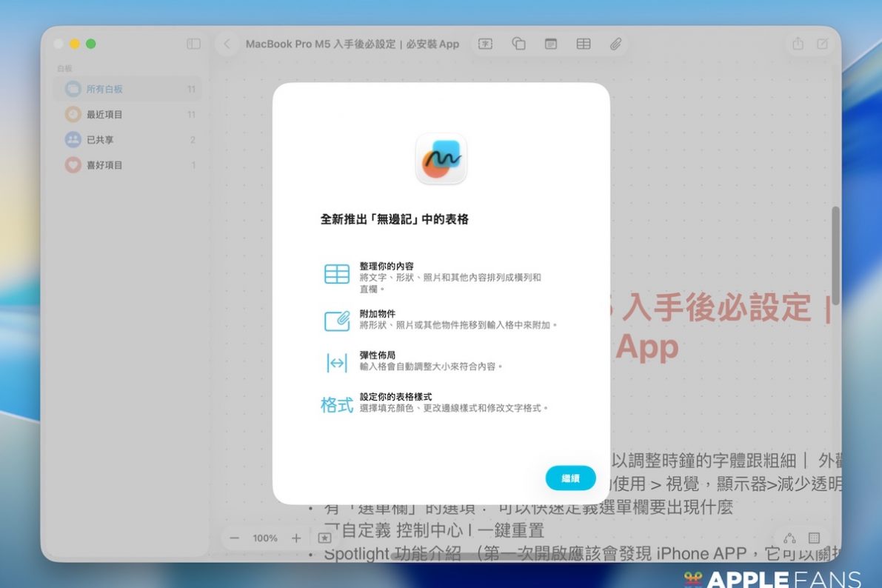Click the new board compose icon

point(822,44)
